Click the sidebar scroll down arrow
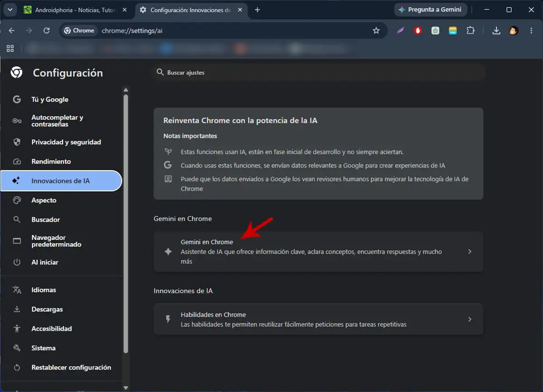 pyautogui.click(x=126, y=388)
